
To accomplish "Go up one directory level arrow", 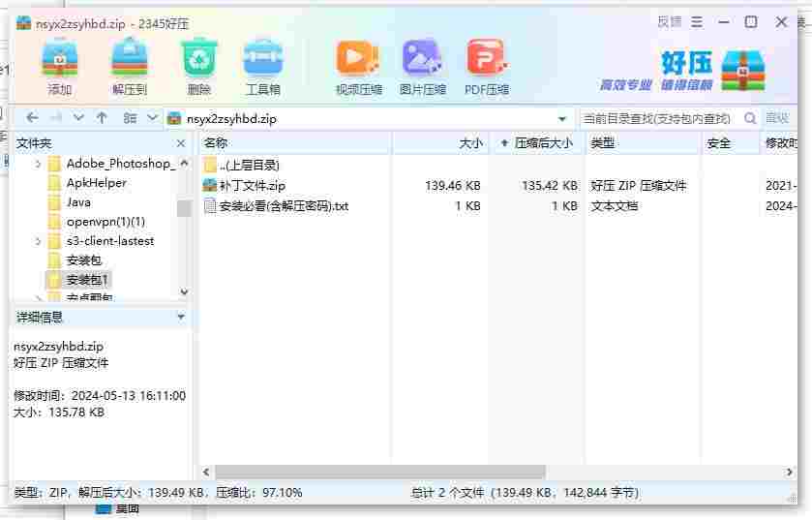I will [102, 118].
